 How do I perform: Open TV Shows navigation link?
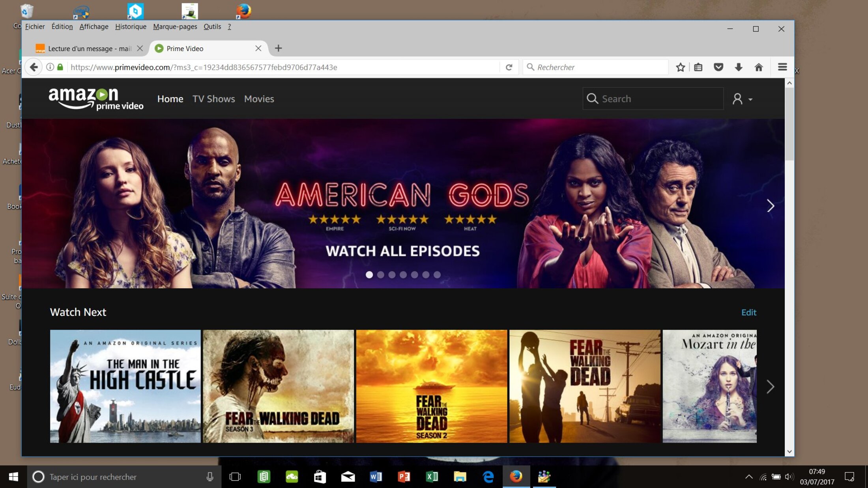coord(213,99)
